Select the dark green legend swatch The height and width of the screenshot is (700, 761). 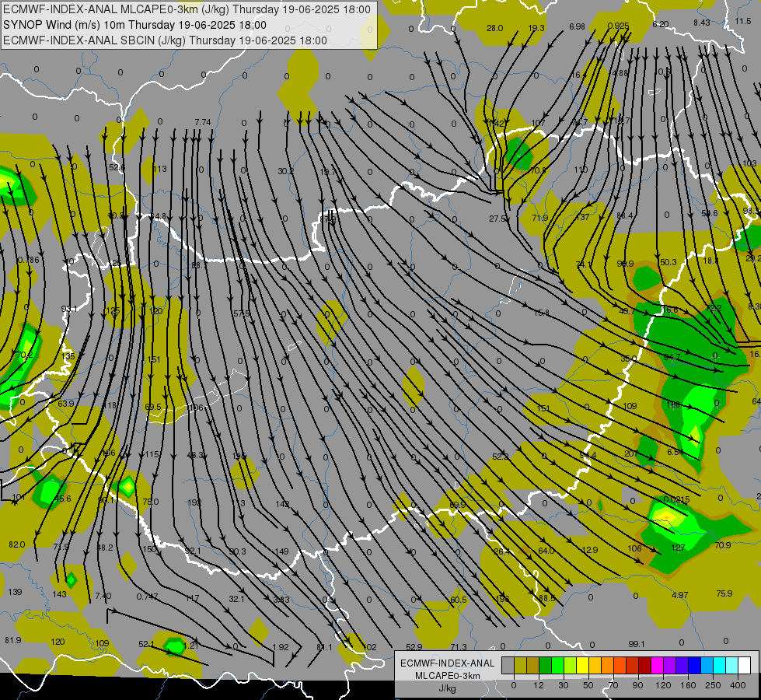click(x=546, y=666)
